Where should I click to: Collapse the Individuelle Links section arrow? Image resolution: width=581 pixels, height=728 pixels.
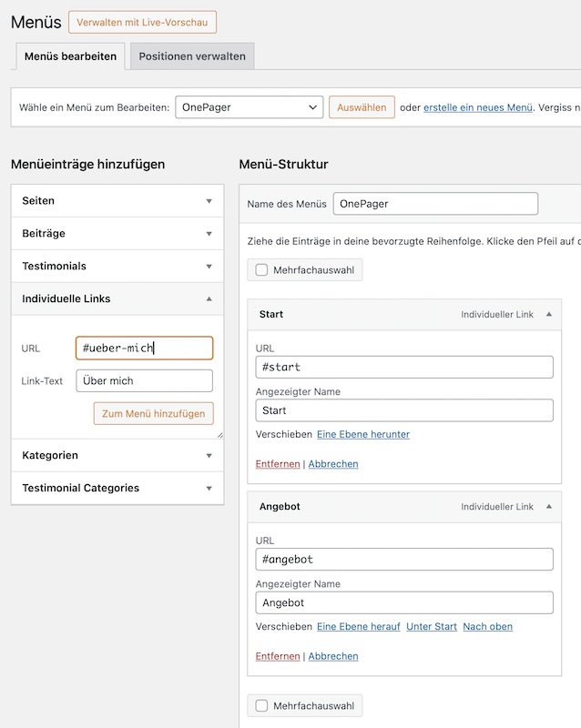pyautogui.click(x=209, y=299)
